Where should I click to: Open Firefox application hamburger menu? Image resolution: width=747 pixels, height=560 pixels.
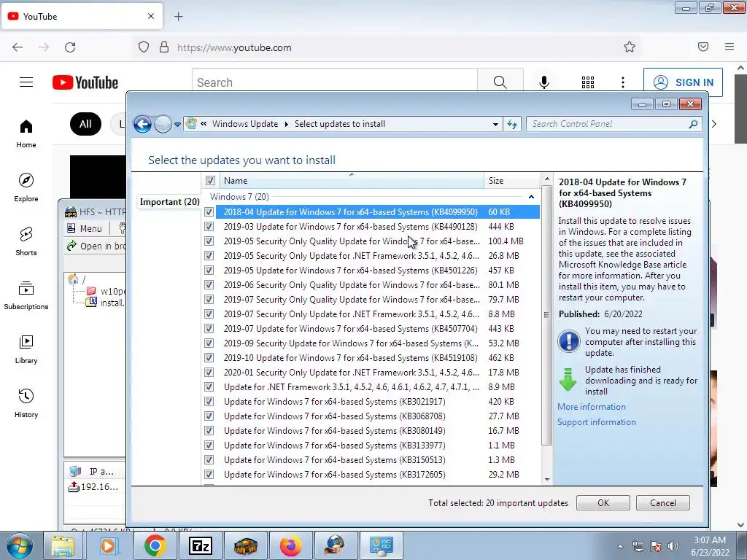tap(729, 47)
